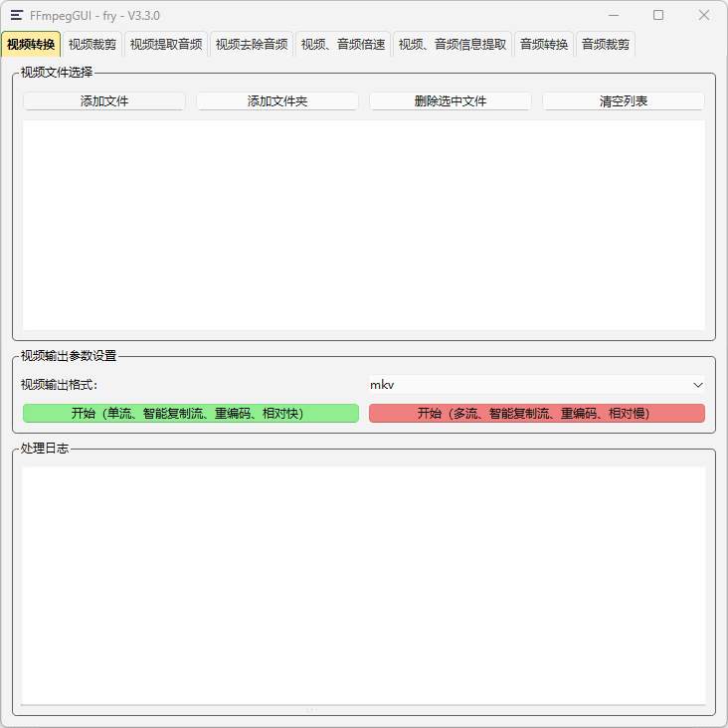Click the FFmpegGUI app icon in title bar

click(17, 16)
